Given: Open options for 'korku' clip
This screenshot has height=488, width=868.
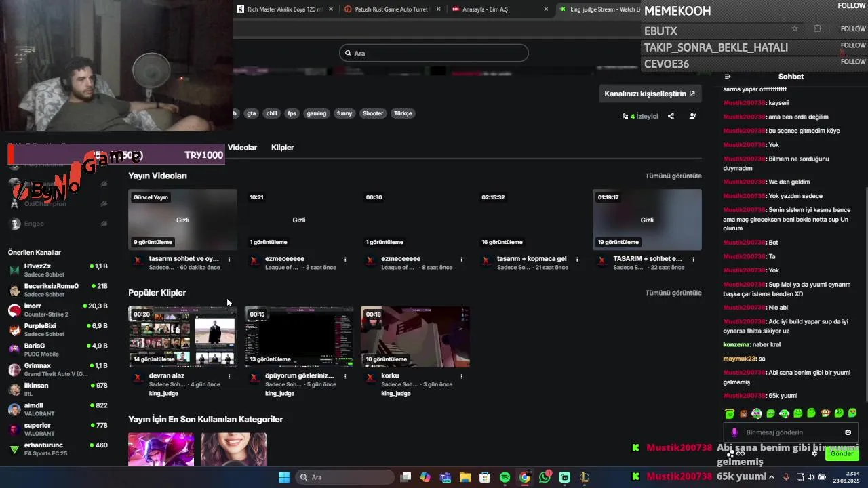Looking at the screenshot, I should [461, 376].
